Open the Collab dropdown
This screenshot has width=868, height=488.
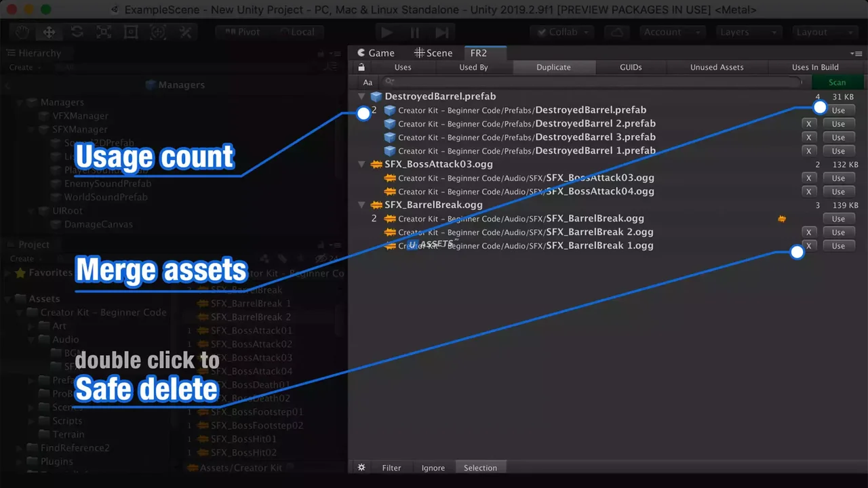pyautogui.click(x=561, y=32)
